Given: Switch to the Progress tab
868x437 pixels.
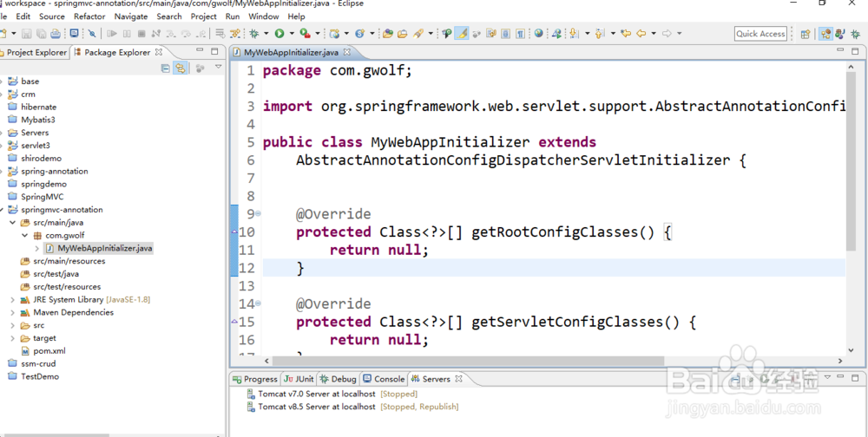Looking at the screenshot, I should coord(255,379).
